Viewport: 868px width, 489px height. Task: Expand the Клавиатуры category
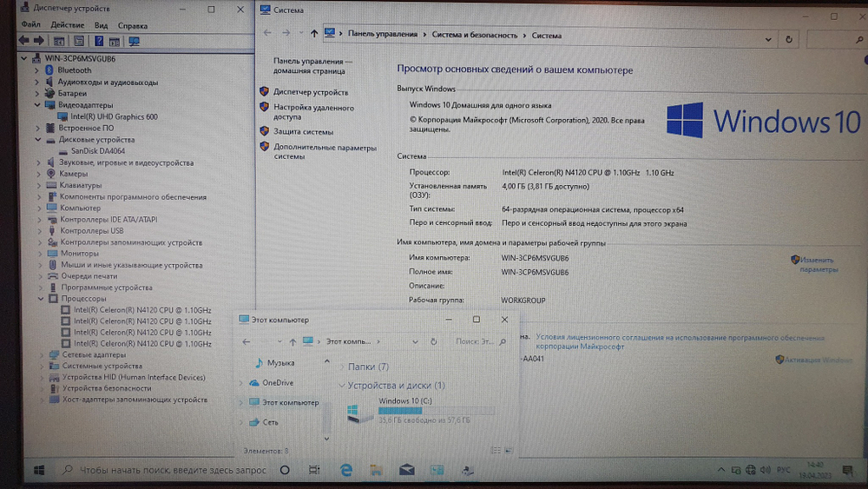pos(39,186)
